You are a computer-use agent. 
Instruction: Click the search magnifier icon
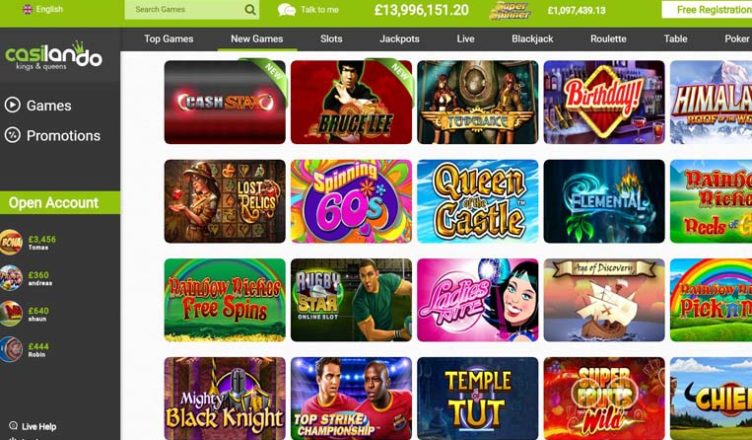[250, 10]
